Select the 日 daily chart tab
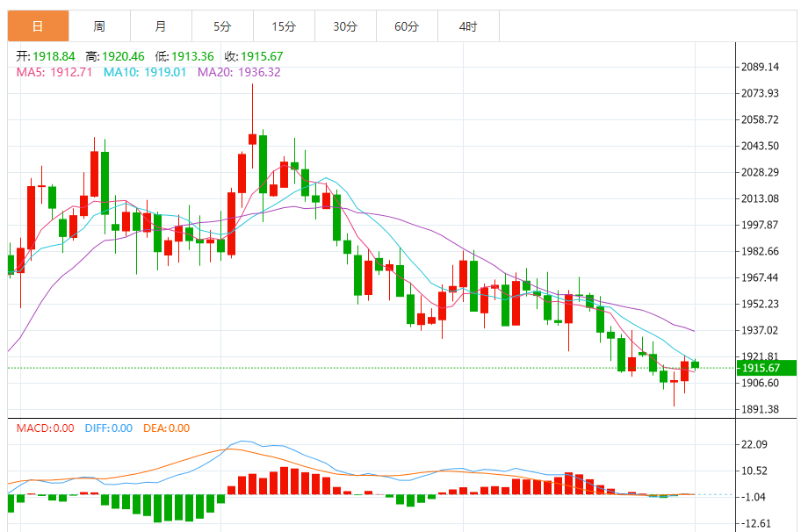Screen dimensions: 801x532 [39, 26]
